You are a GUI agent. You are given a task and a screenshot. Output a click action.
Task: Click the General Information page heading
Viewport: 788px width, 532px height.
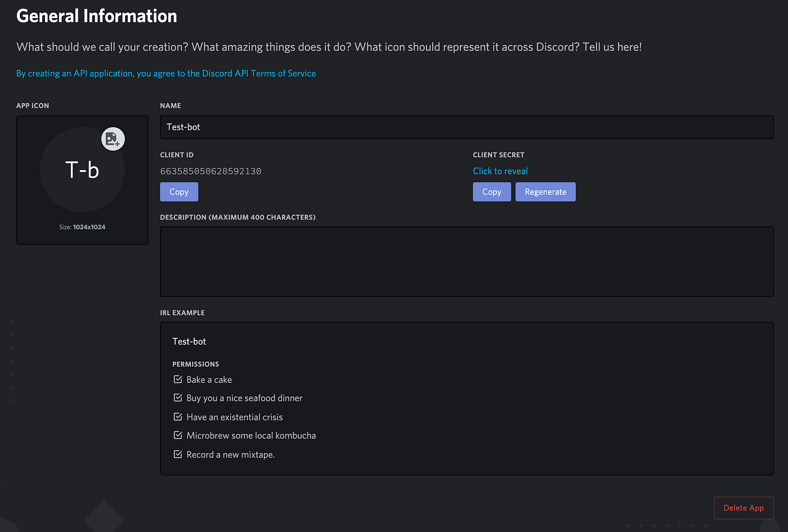point(96,16)
